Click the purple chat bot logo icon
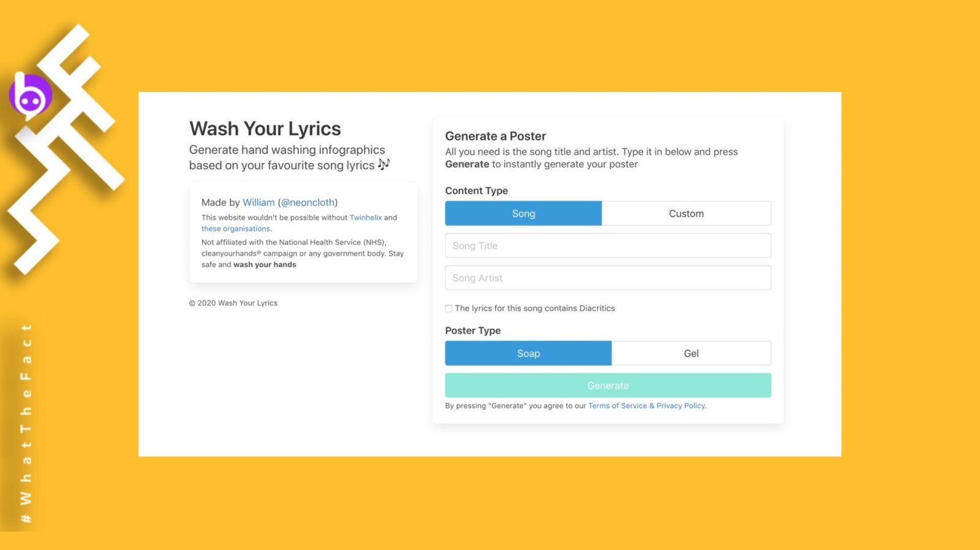Image resolution: width=980 pixels, height=550 pixels. coord(30,96)
